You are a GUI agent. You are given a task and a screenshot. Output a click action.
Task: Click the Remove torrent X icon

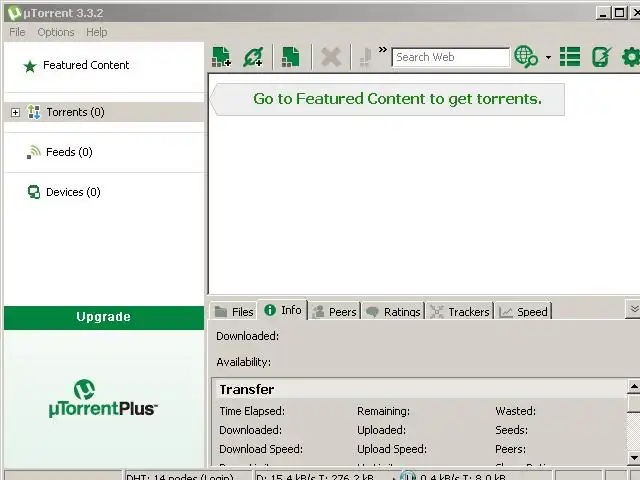coord(331,57)
